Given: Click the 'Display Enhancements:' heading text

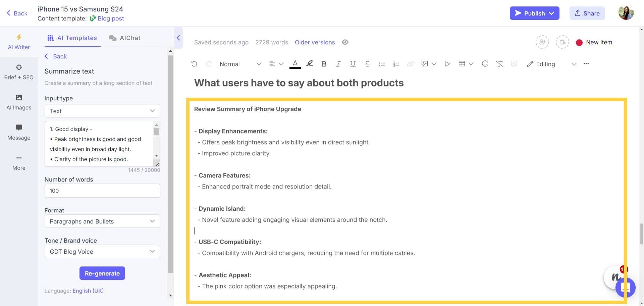Looking at the screenshot, I should 233,131.
